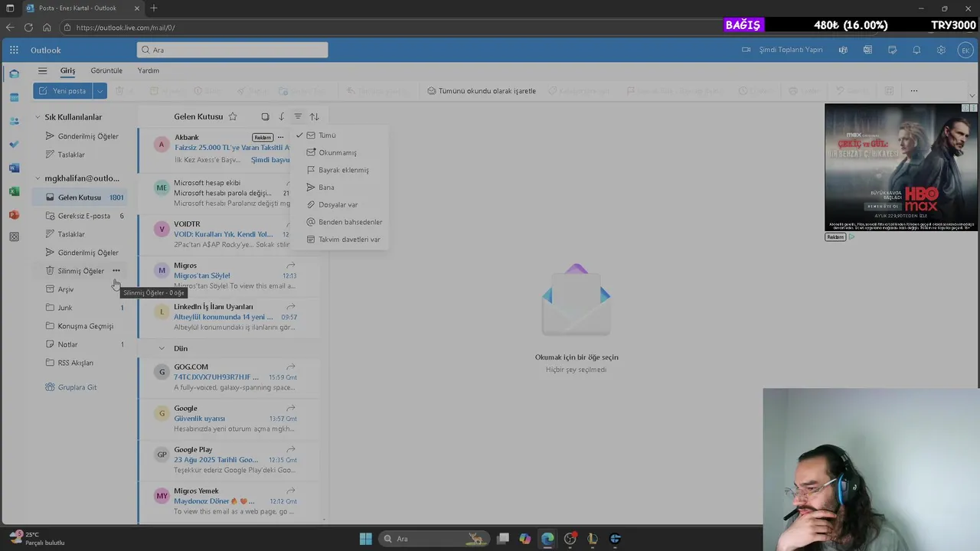Screen dimensions: 980x551
Task: Click Windows taskbar Ara search box
Action: [434, 539]
